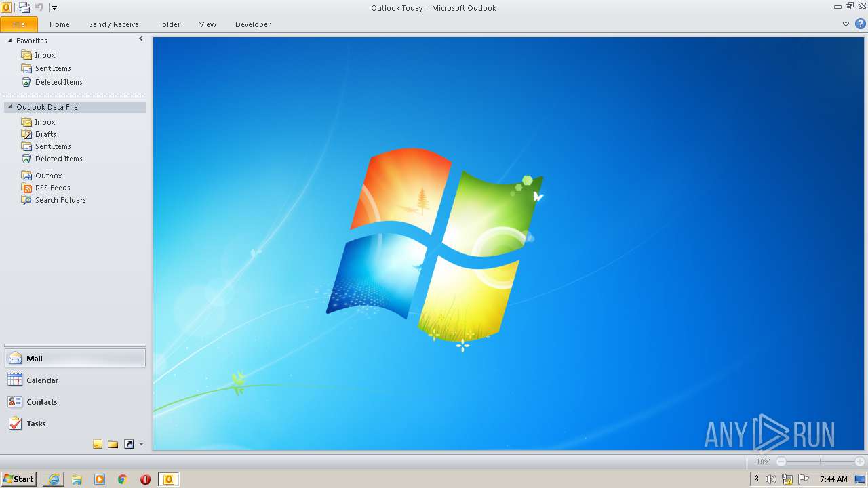Click the zoom in plus button

pos(860,462)
